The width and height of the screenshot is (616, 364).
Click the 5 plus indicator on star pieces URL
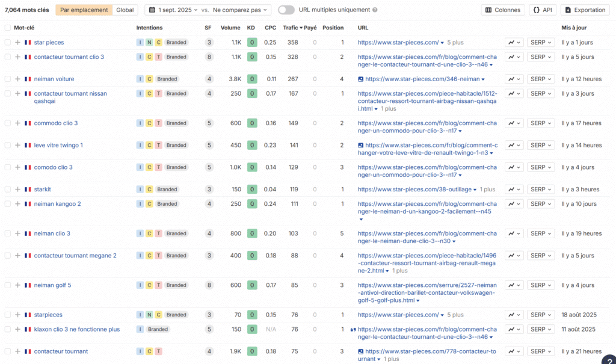(455, 43)
